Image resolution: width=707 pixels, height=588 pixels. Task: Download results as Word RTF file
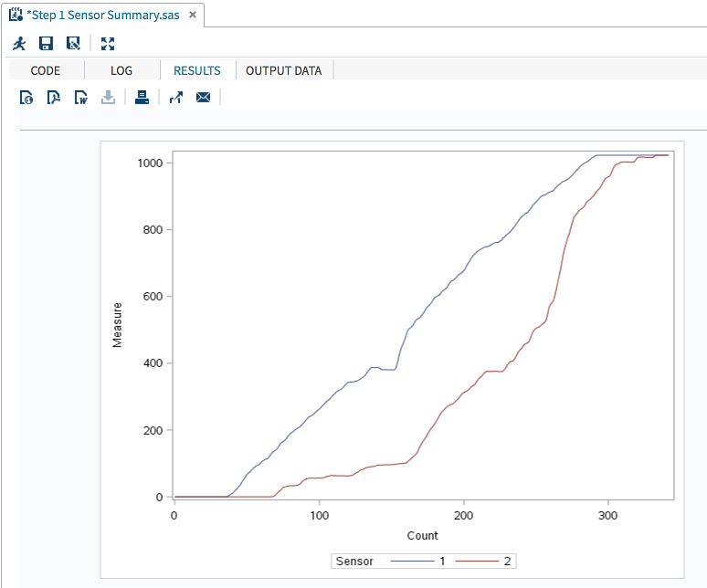pos(81,98)
